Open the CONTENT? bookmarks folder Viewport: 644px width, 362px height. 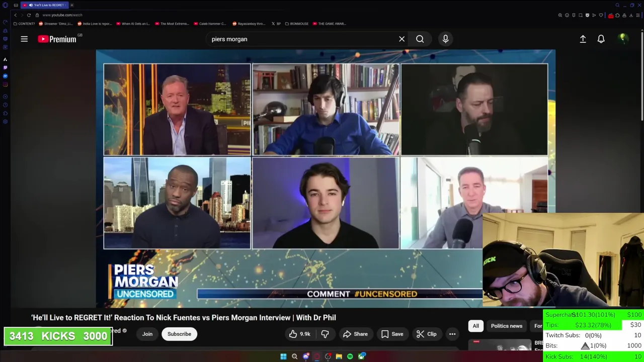point(24,24)
